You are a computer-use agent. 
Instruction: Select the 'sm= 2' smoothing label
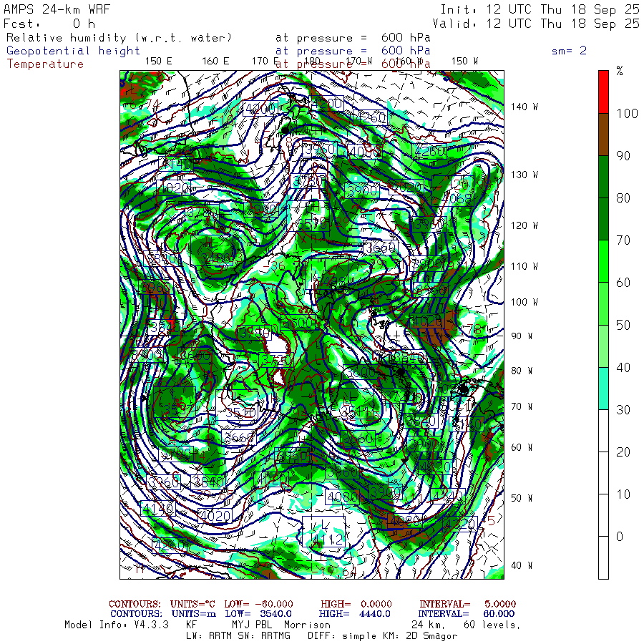click(570, 51)
